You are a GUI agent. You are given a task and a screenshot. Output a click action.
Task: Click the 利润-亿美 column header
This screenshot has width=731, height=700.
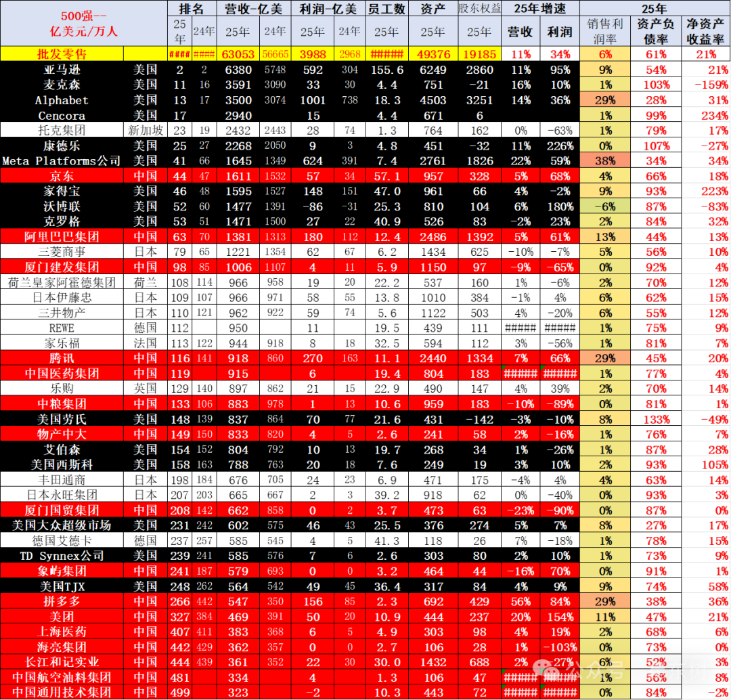pos(328,9)
